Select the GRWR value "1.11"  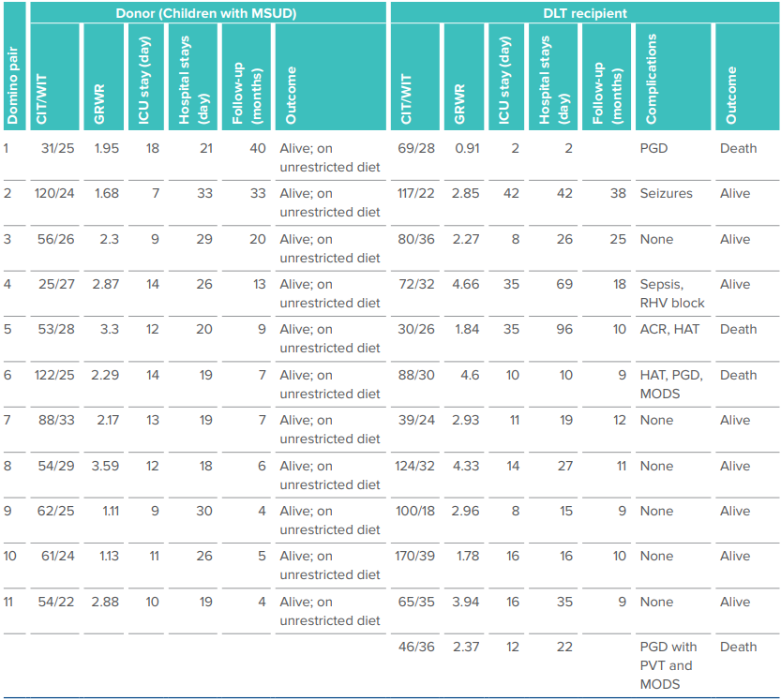click(x=111, y=511)
